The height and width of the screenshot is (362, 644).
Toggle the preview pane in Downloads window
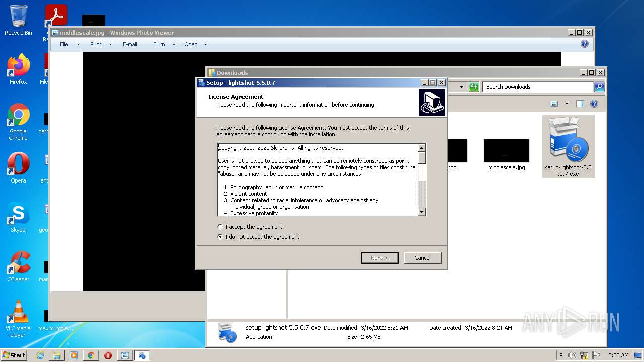pos(580,104)
